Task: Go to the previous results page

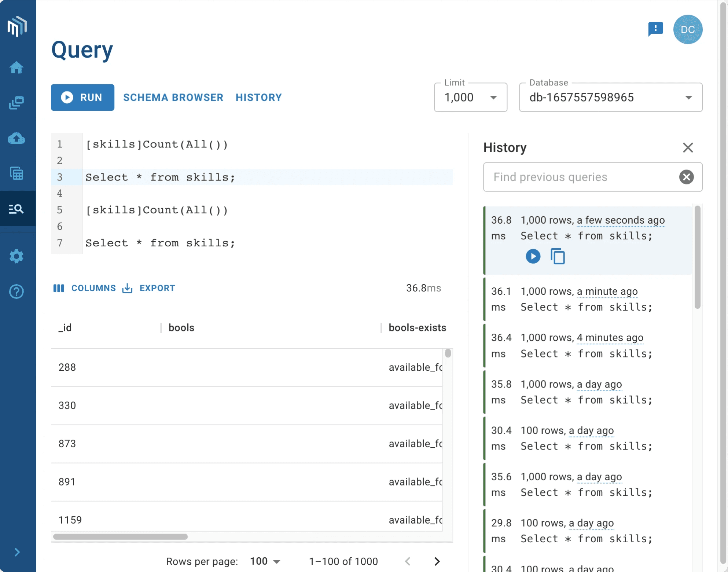Action: (x=408, y=561)
